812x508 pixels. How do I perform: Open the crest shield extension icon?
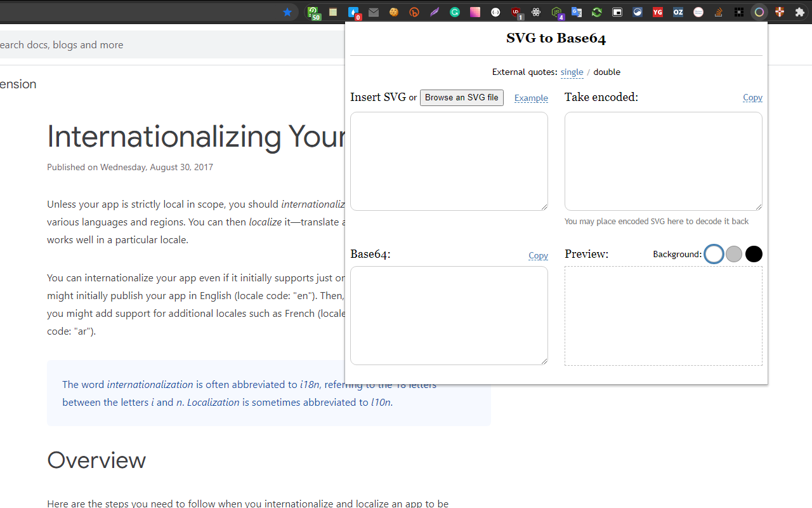780,12
